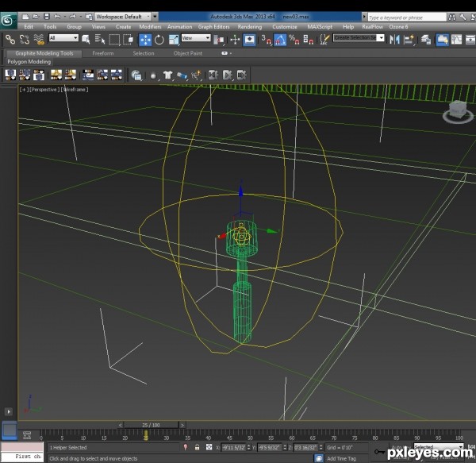Open the Rendering menu
Image resolution: width=476 pixels, height=463 pixels.
pyautogui.click(x=250, y=27)
